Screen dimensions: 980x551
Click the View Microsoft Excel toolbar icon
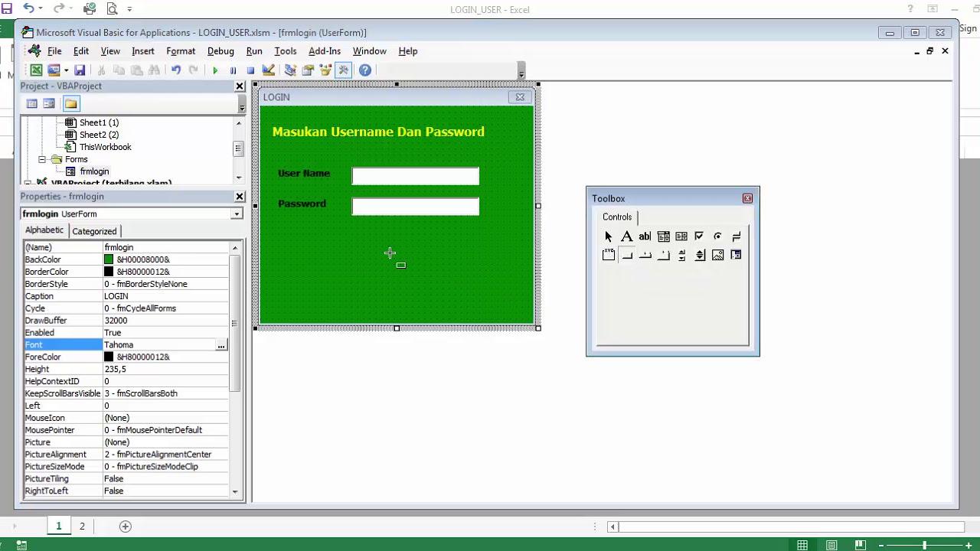36,70
